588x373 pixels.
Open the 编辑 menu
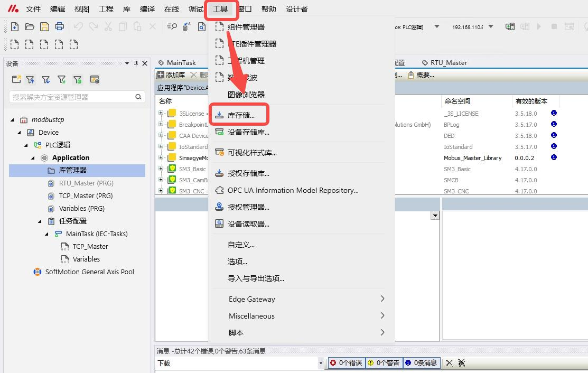[x=58, y=9]
